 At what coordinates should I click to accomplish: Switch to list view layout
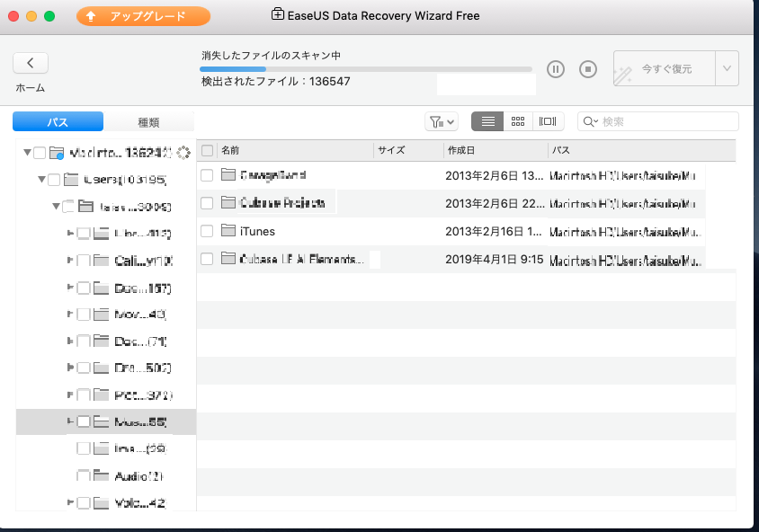tap(487, 121)
